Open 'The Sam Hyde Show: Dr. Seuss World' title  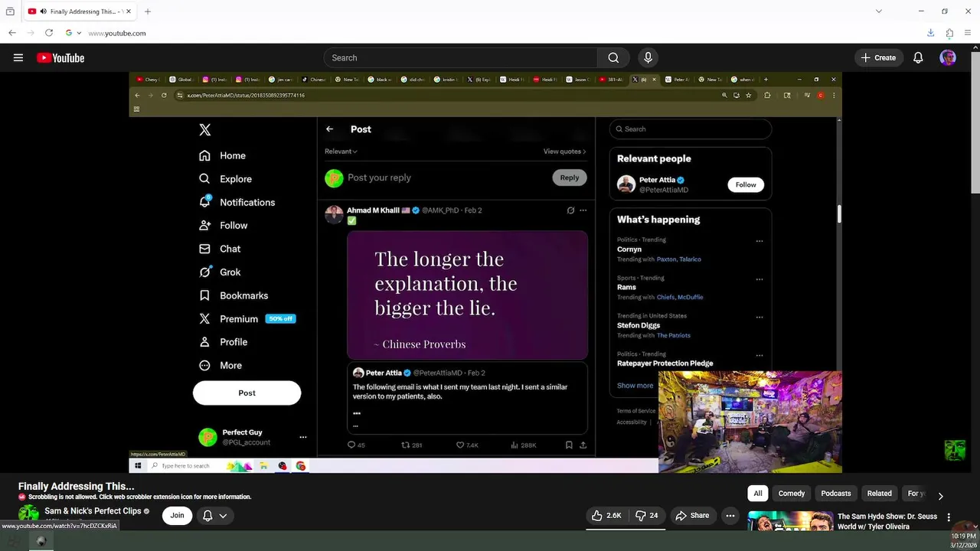[887, 521]
